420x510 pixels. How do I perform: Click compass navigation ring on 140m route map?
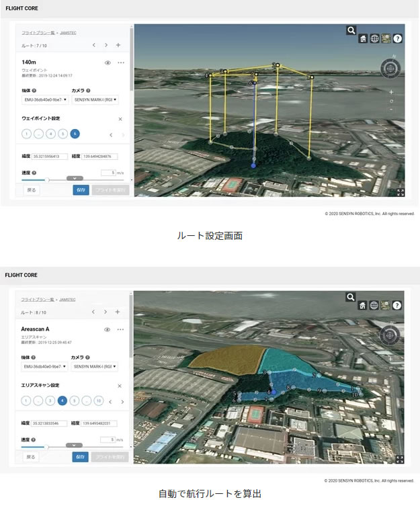(390, 69)
